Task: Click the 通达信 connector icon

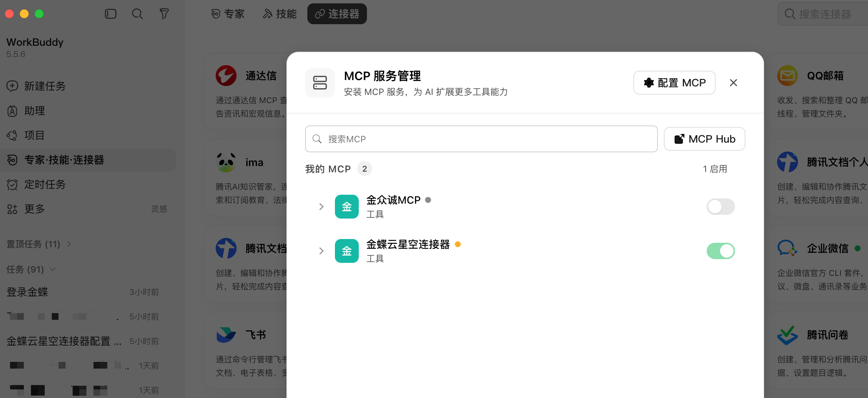Action: (226, 76)
